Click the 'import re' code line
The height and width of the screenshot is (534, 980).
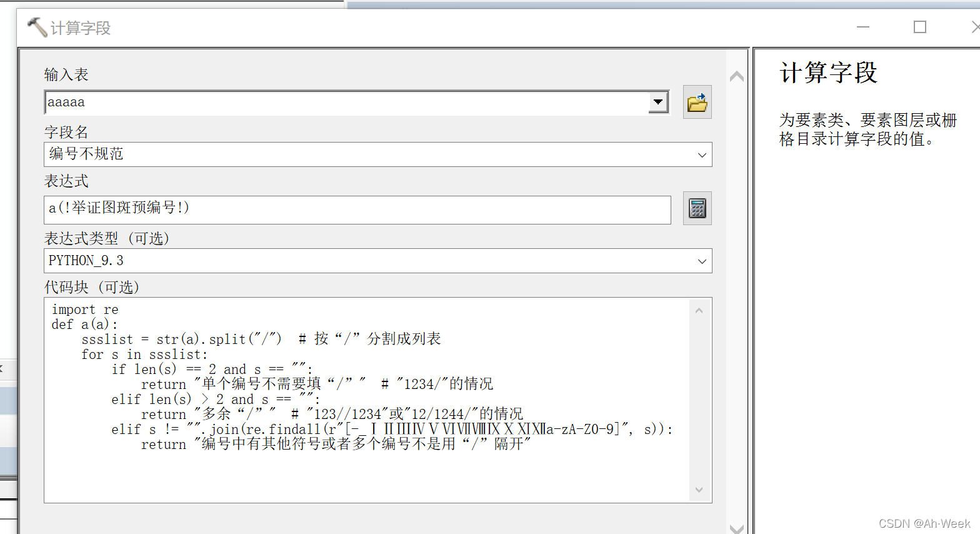(x=85, y=310)
